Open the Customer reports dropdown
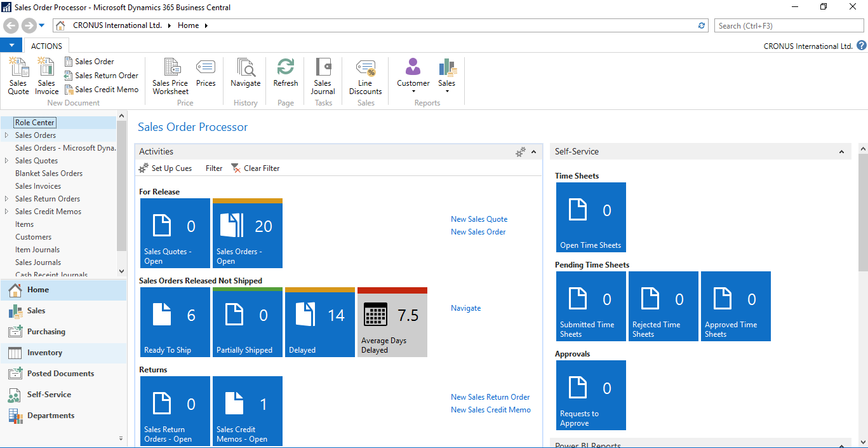The height and width of the screenshot is (448, 868). coord(413,76)
